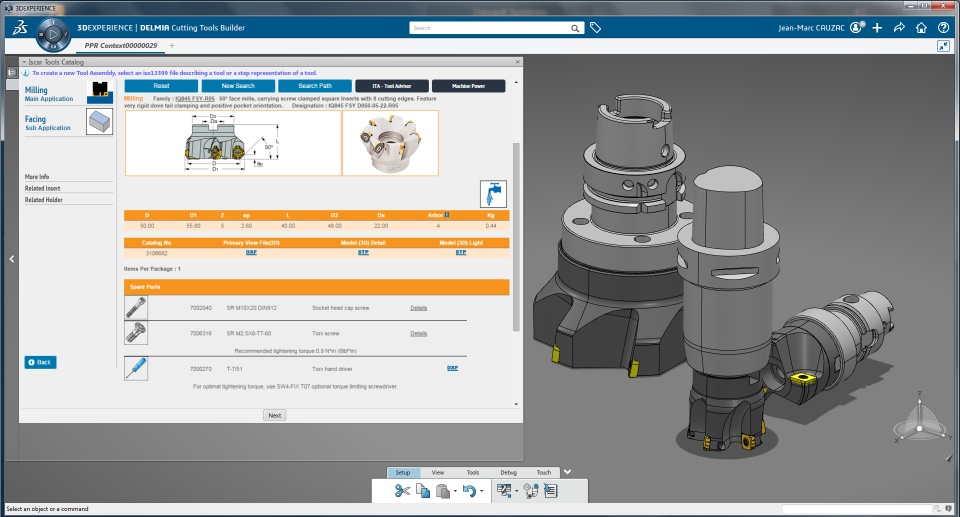This screenshot has width=960, height=517.
Task: Click the tool assembly link icon
Action: (x=531, y=491)
